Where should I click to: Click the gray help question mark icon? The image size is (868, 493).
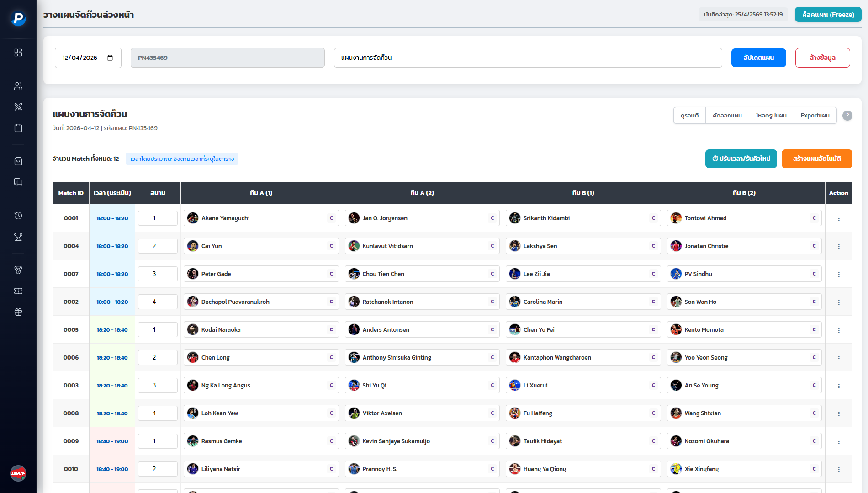(847, 116)
